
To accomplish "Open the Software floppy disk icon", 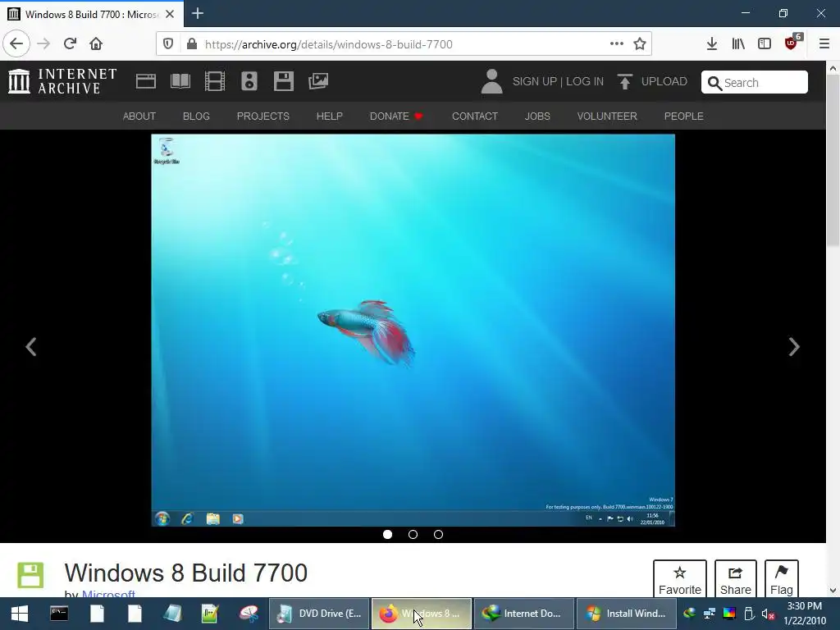I will 283,81.
